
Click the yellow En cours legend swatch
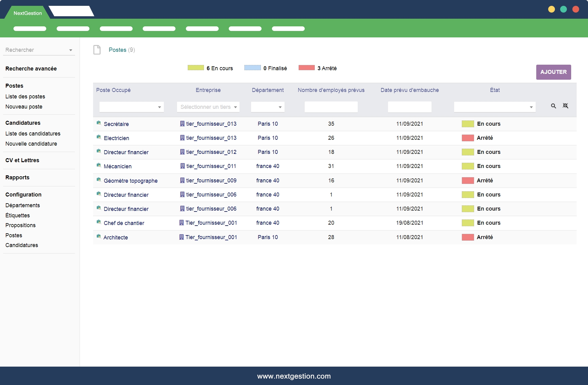click(196, 68)
